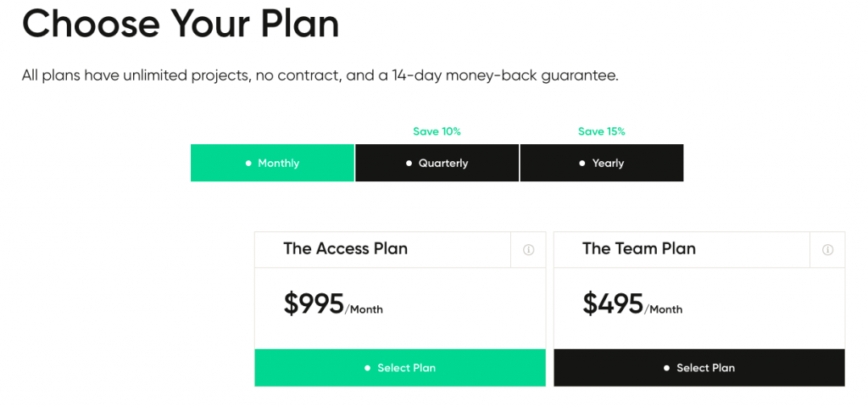Open the Team Plan info icon
Image resolution: width=868 pixels, height=406 pixels.
827,250
